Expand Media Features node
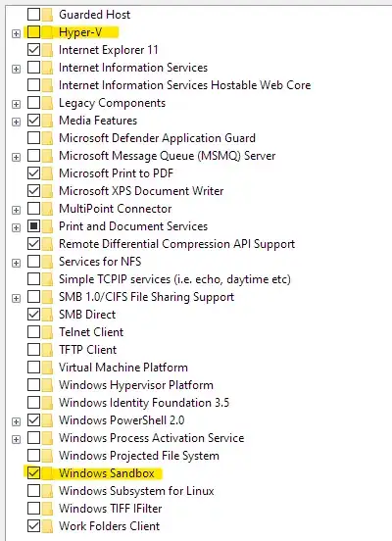 (16, 122)
